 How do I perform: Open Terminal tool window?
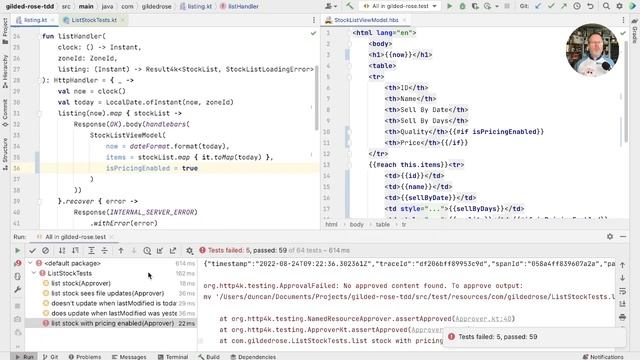click(x=173, y=357)
